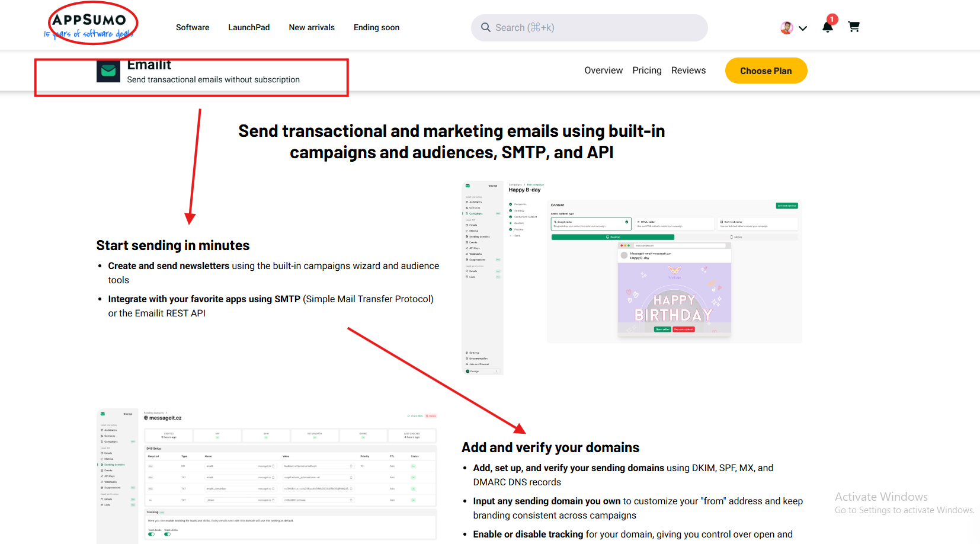This screenshot has height=544, width=980.
Task: Expand the account dropdown chevron
Action: click(803, 28)
